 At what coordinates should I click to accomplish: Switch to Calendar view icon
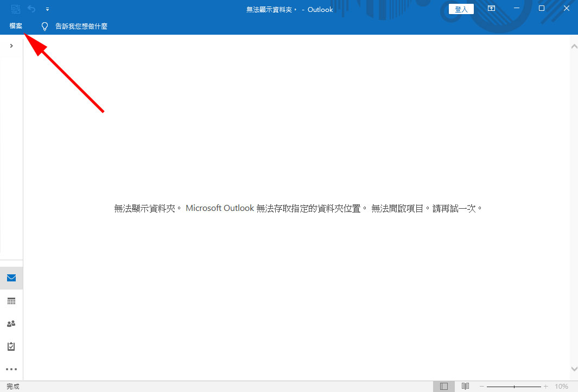11,301
